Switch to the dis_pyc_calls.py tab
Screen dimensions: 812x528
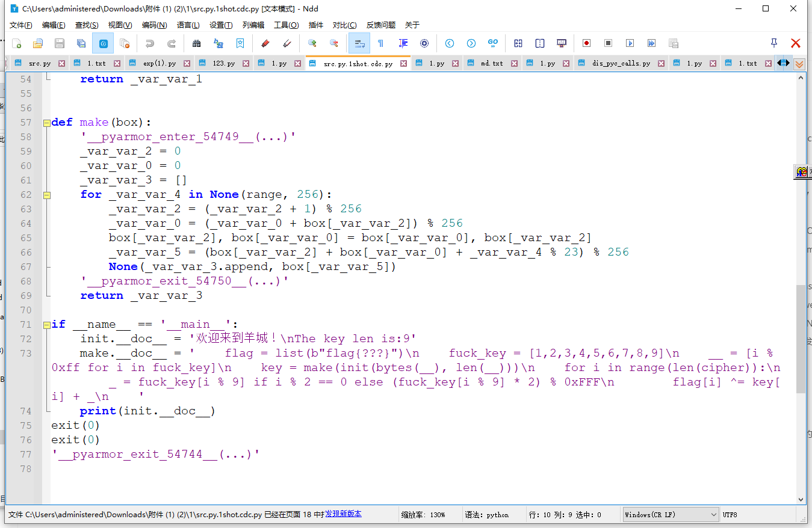click(621, 63)
